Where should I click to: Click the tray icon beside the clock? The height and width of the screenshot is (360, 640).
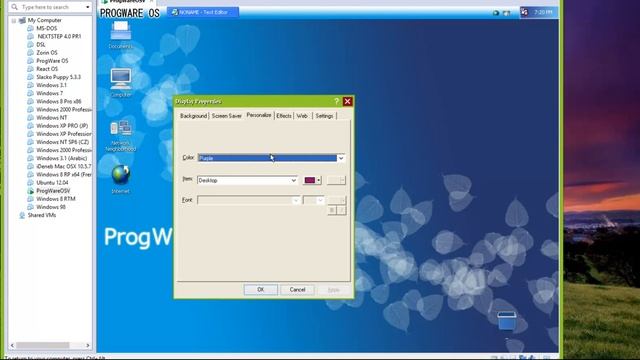(x=524, y=12)
